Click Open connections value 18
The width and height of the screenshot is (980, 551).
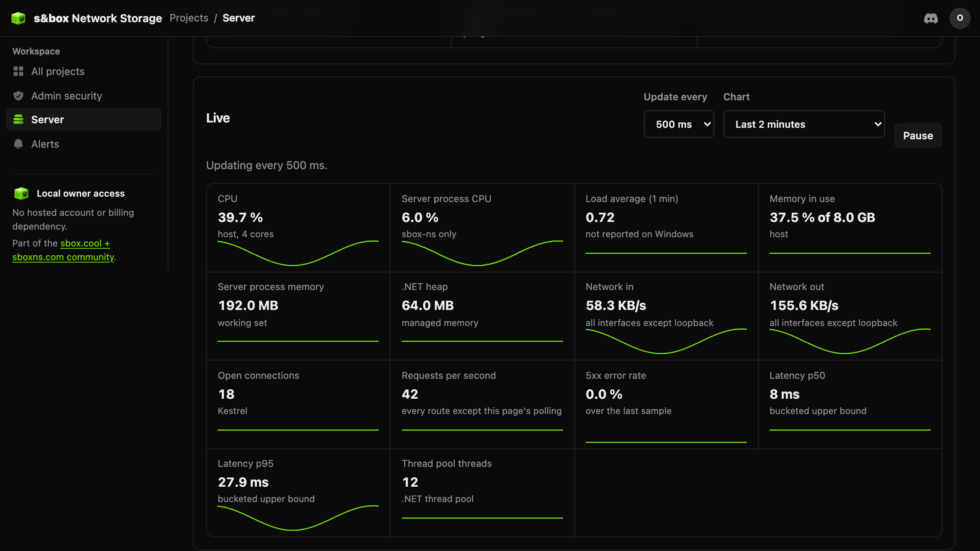click(x=226, y=394)
